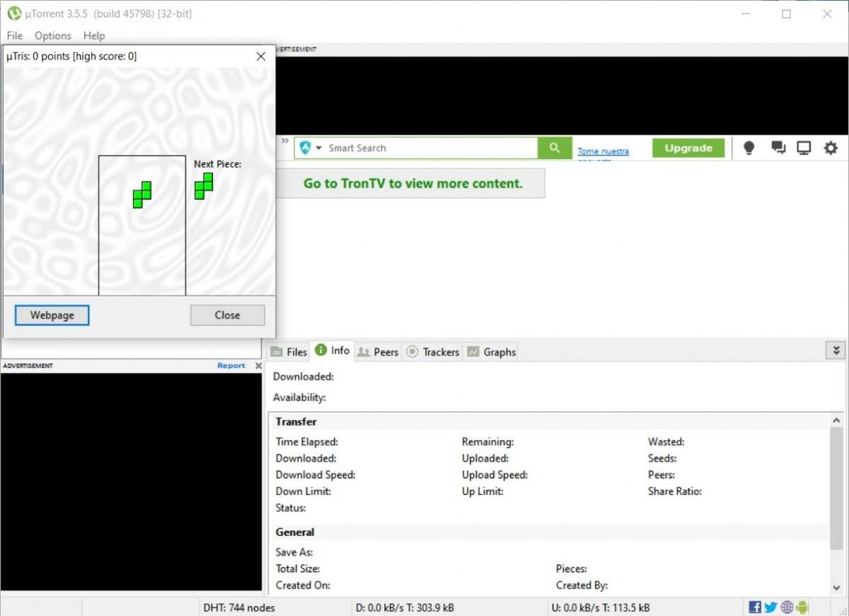Switch to the Peers tab
Image resolution: width=849 pixels, height=616 pixels.
pos(379,351)
